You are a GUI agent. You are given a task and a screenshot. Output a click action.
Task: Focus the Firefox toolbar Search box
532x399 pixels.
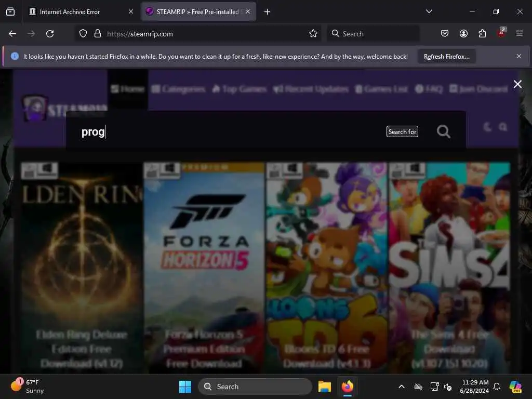[x=373, y=34]
